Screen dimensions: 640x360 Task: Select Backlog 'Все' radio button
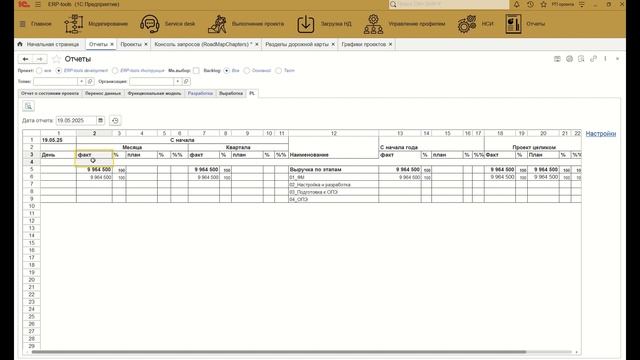(227, 71)
